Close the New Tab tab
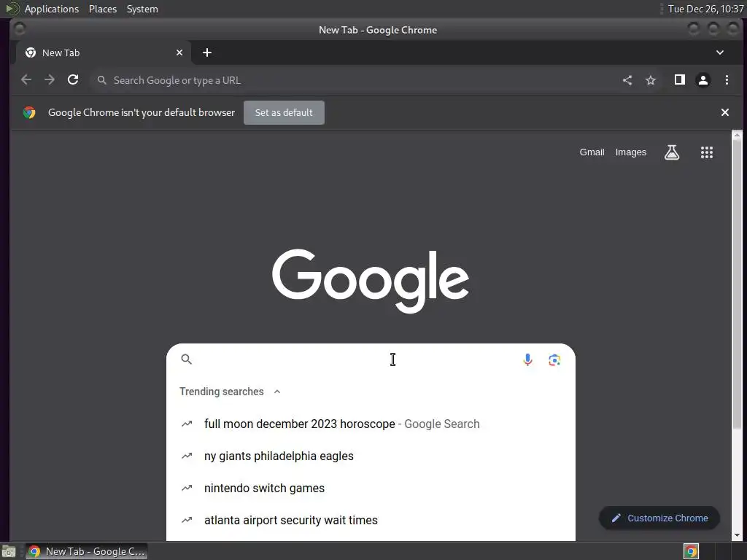 179,52
